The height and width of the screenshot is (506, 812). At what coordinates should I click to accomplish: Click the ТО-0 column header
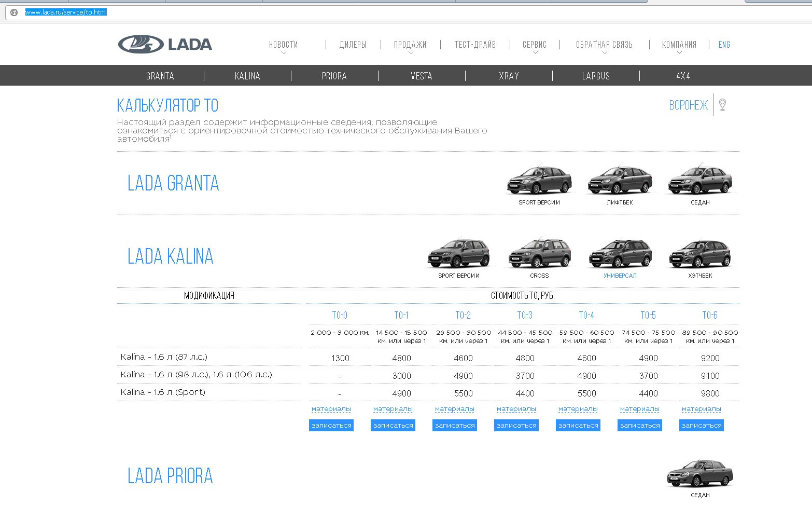340,316
